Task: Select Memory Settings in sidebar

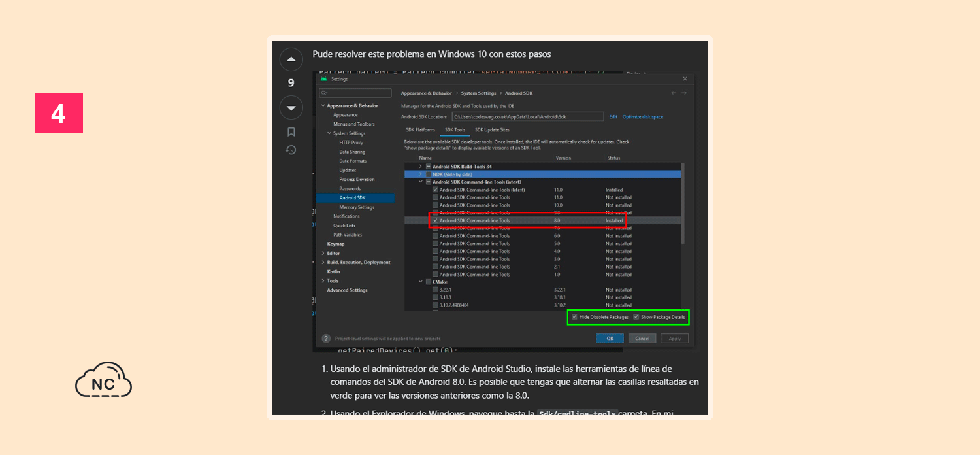Action: pos(357,207)
